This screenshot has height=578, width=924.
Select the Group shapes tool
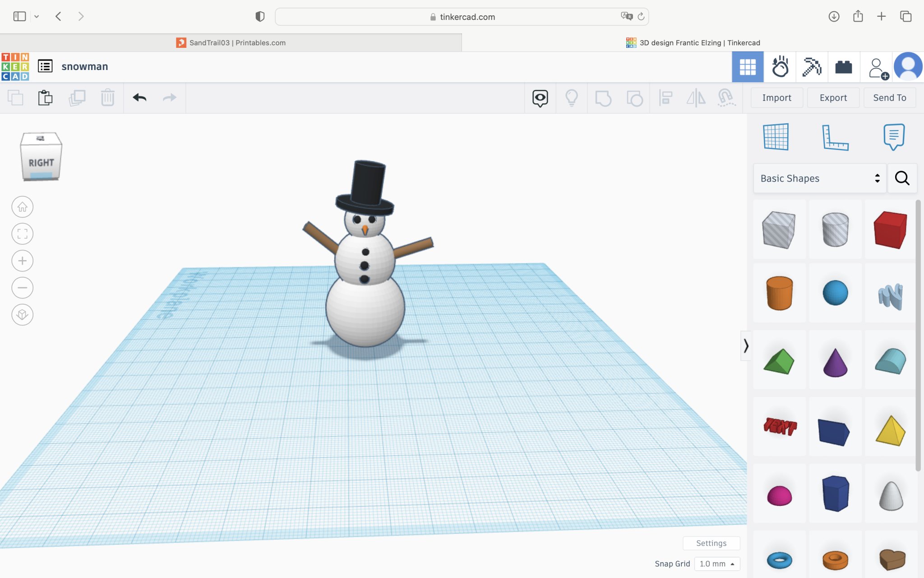click(x=604, y=98)
